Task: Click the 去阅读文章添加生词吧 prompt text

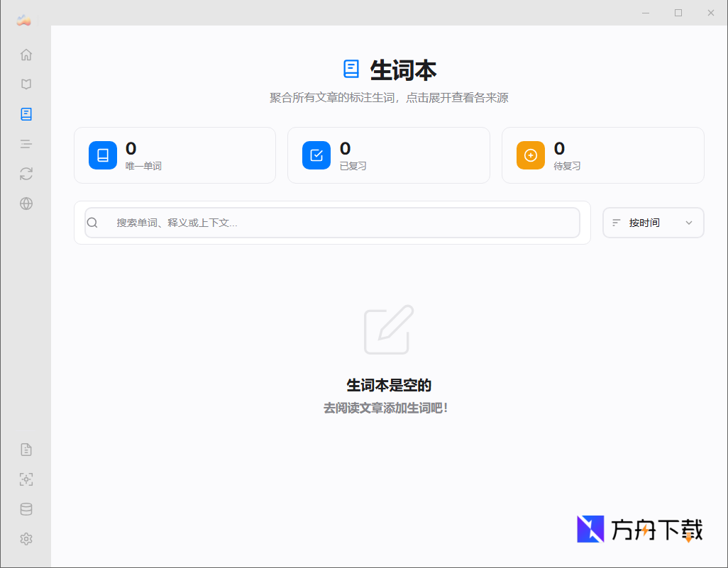Action: 387,407
